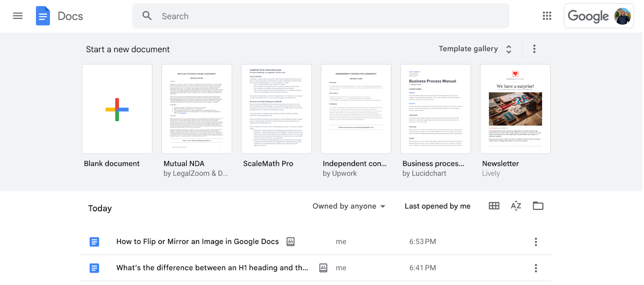
Task: Open more actions for the H1 heading document
Action: pyautogui.click(x=536, y=268)
